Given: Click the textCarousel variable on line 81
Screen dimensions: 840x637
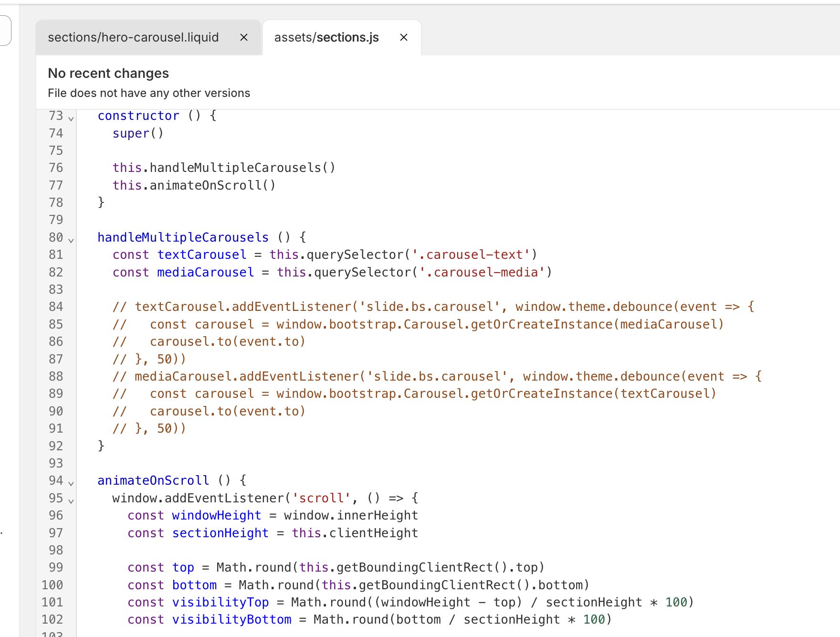Looking at the screenshot, I should pos(201,255).
